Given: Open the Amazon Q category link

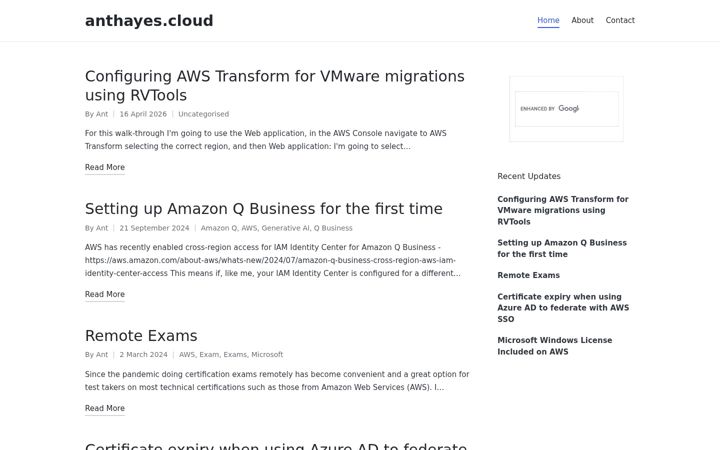Looking at the screenshot, I should click(219, 228).
